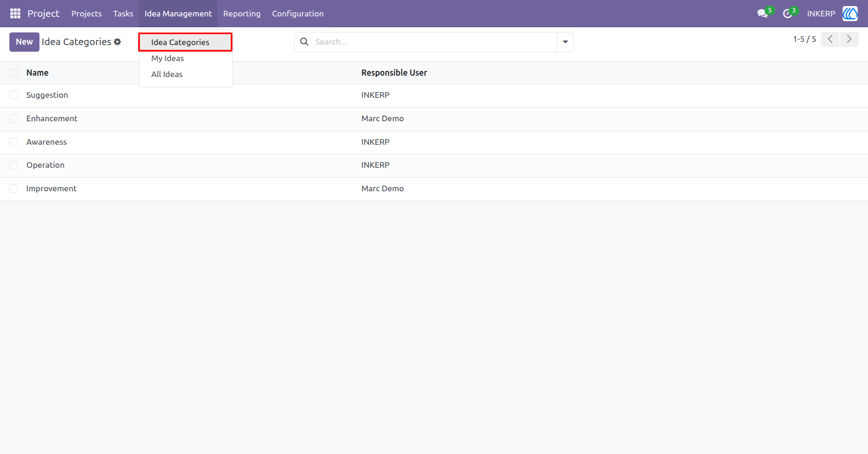Screen dimensions: 868x454
Task: Go to next page arrow
Action: pyautogui.click(x=849, y=39)
